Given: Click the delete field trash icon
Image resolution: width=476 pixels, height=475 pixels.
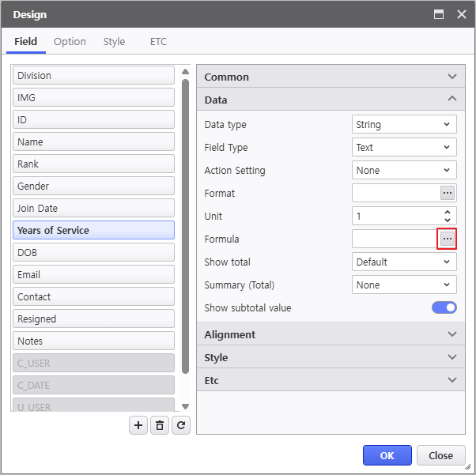Looking at the screenshot, I should [x=160, y=425].
